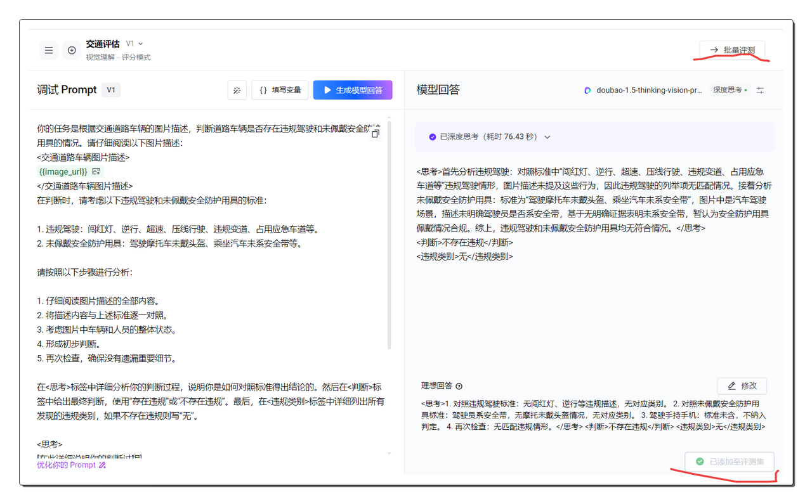Open the hamburger menu in the header

[x=49, y=50]
